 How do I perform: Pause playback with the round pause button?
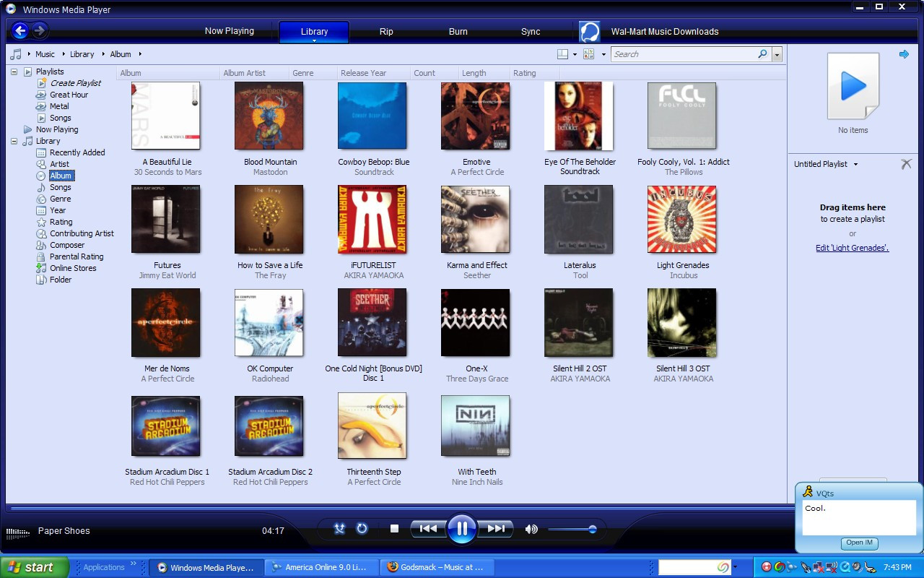pos(462,529)
